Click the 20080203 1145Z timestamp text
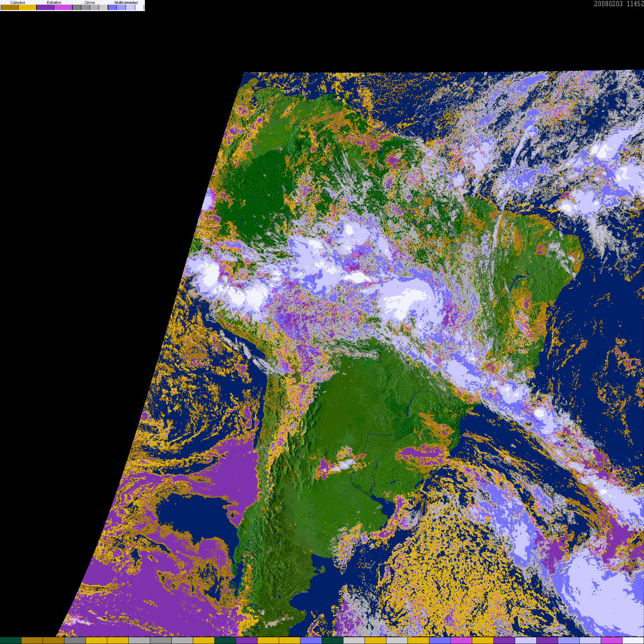The width and height of the screenshot is (644, 644). pyautogui.click(x=619, y=4)
